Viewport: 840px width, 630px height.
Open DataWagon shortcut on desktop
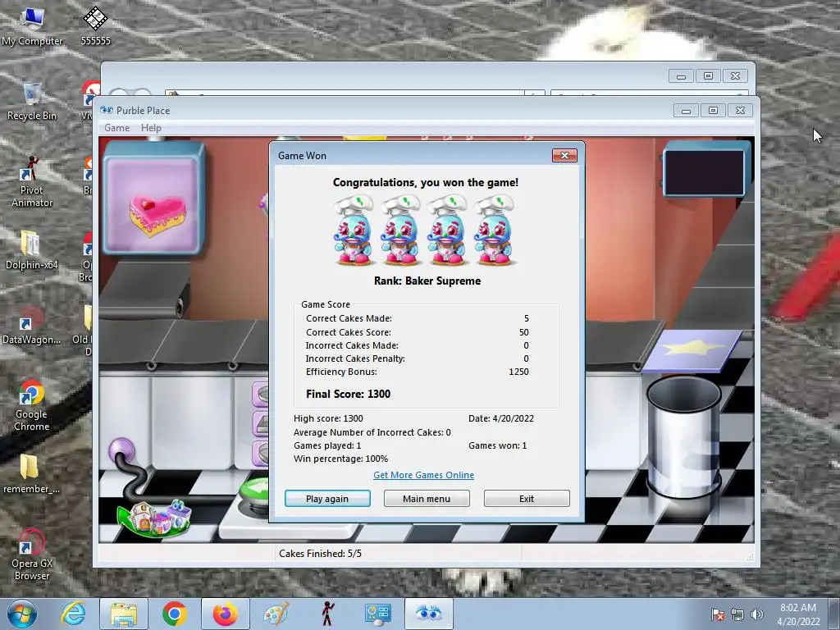click(x=31, y=326)
